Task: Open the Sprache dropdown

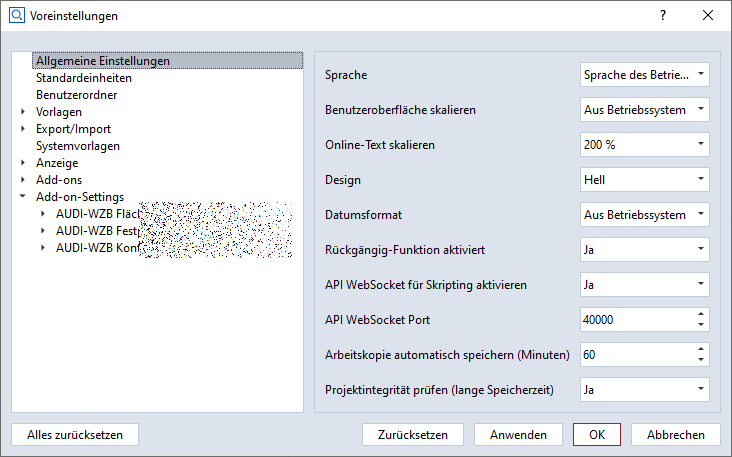Action: point(644,75)
